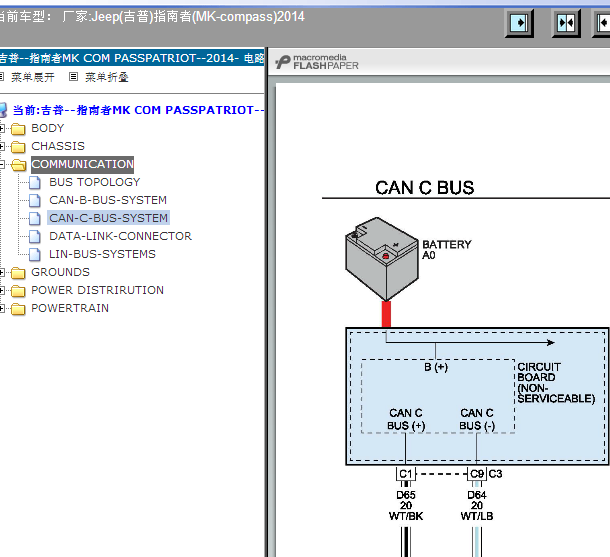This screenshot has width=610, height=557.
Task: Expand the POWERTRAIN folder plus sign
Action: (2, 308)
